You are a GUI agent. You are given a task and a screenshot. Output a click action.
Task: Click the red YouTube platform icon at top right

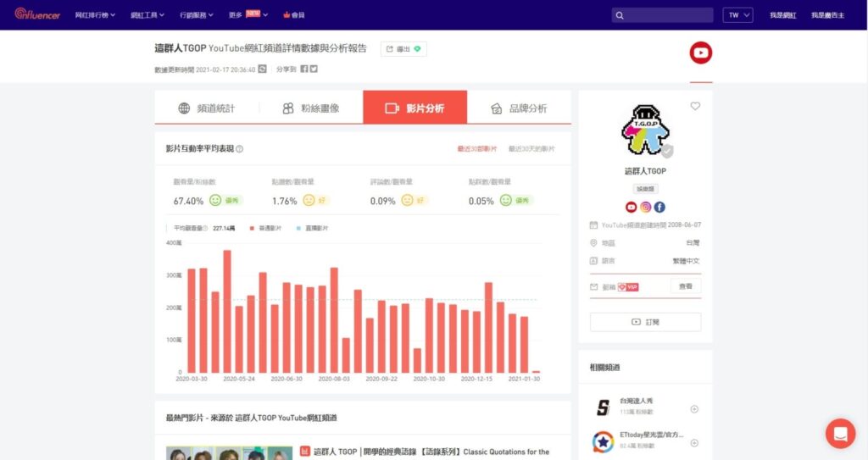(701, 53)
